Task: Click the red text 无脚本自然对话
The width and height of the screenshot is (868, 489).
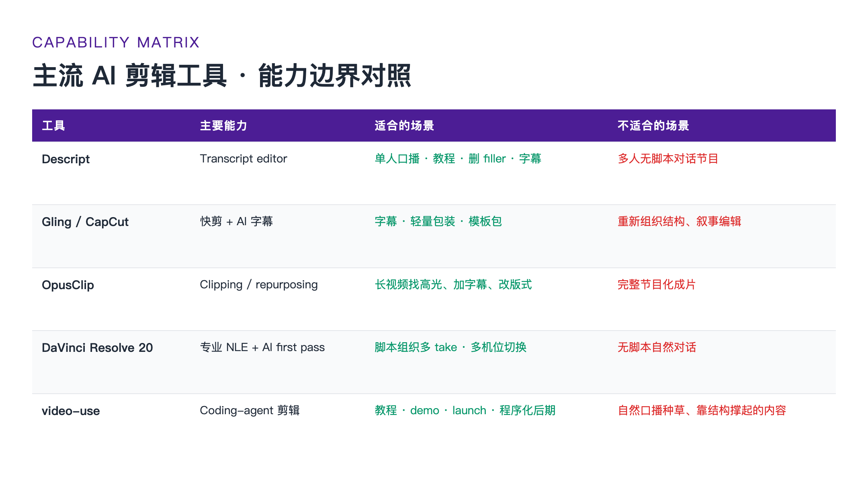Action: point(657,347)
